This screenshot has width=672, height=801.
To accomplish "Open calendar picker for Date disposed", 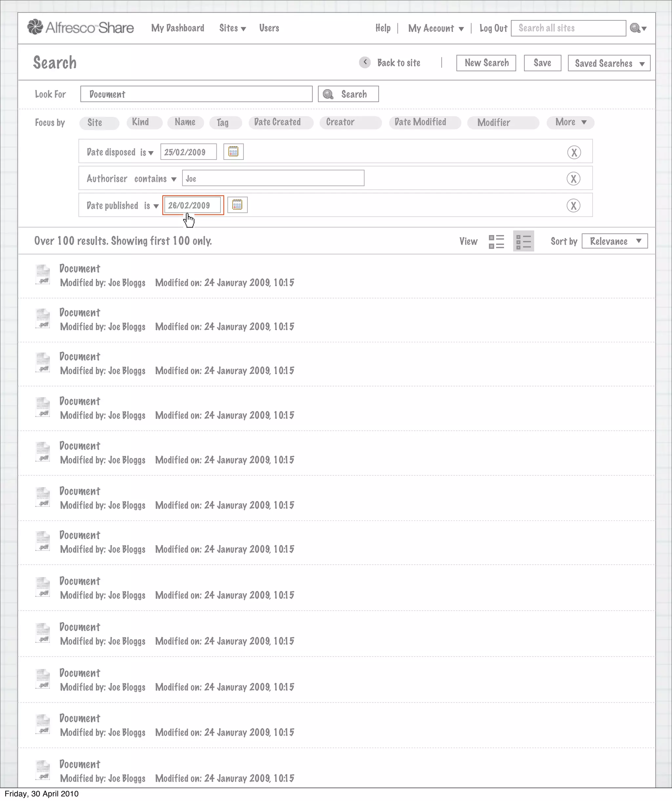I will pyautogui.click(x=233, y=152).
